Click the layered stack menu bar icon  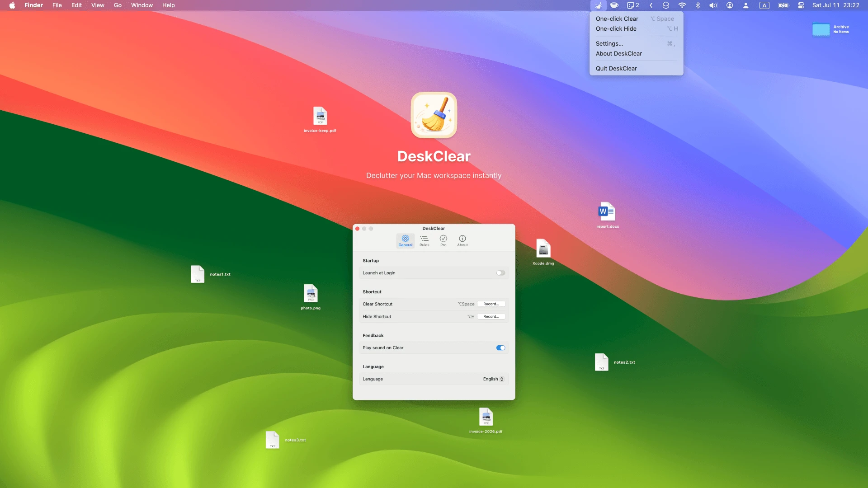coord(665,5)
